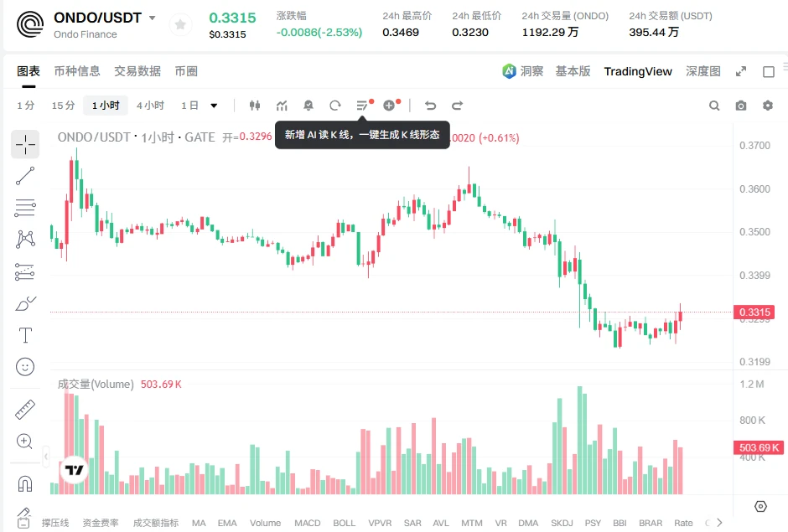Open the AI 洞察 insights view
The image size is (788, 532).
pyautogui.click(x=522, y=71)
